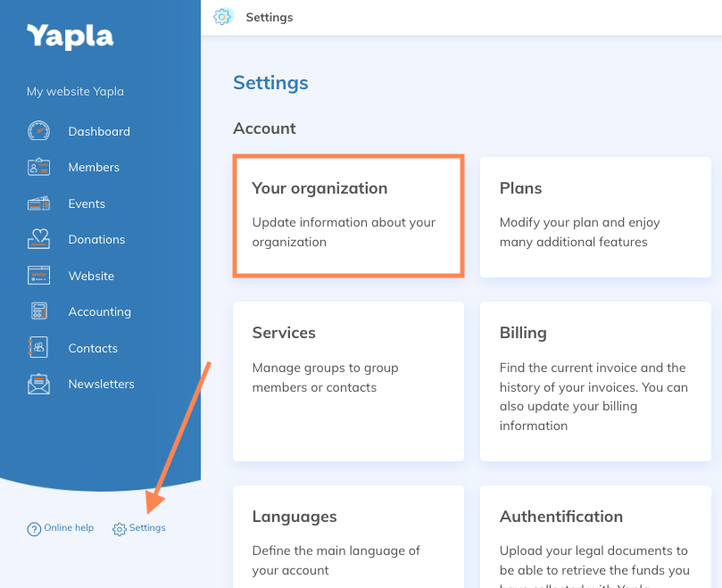Open the Your organization settings card

tap(348, 216)
